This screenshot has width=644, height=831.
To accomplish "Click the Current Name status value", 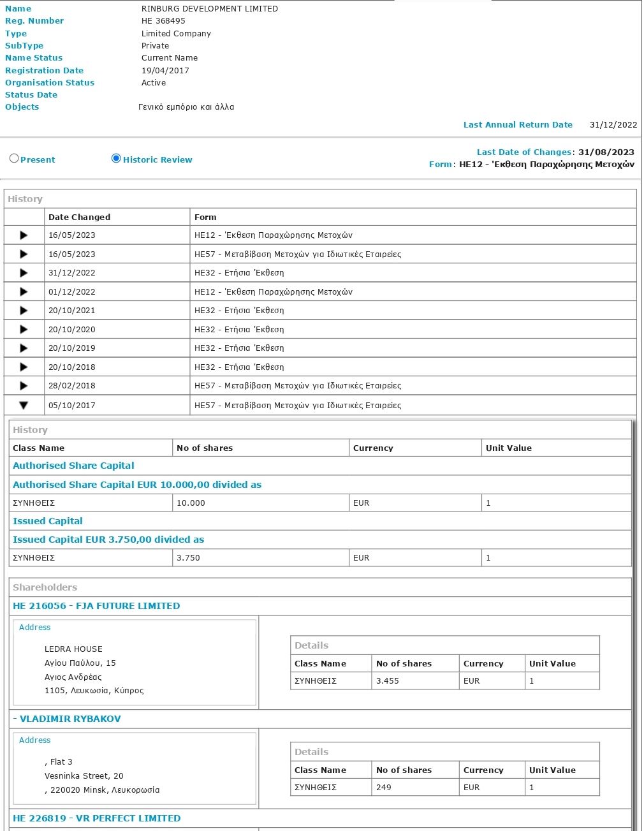I will tap(170, 58).
